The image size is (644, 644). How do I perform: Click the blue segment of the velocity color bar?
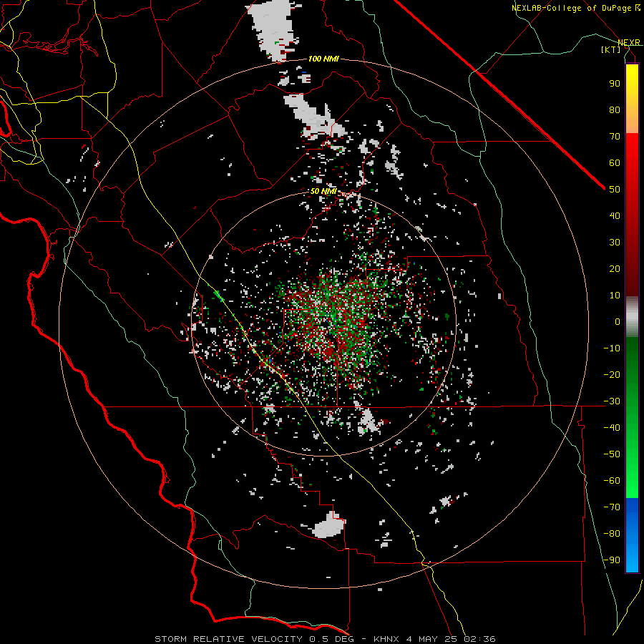pyautogui.click(x=632, y=534)
